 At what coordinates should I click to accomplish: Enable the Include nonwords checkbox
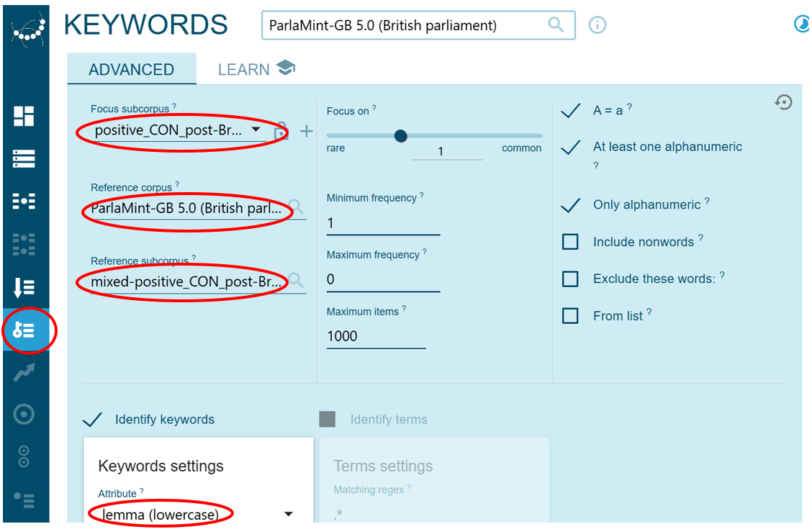tap(570, 242)
